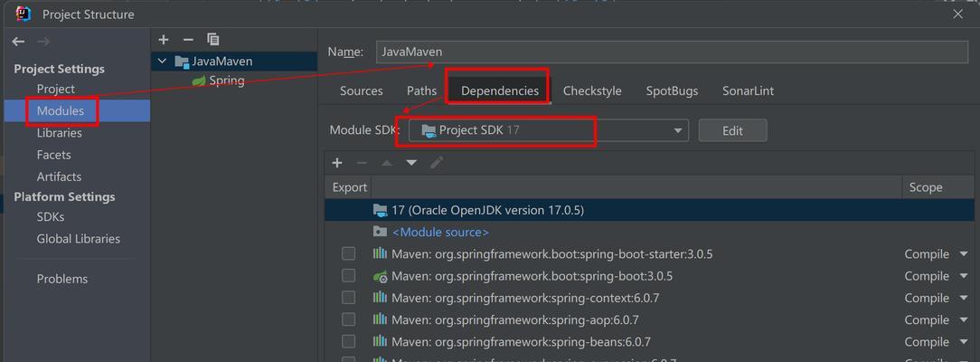Click spring-aop library icon
Image resolution: width=980 pixels, height=362 pixels.
[x=380, y=319]
